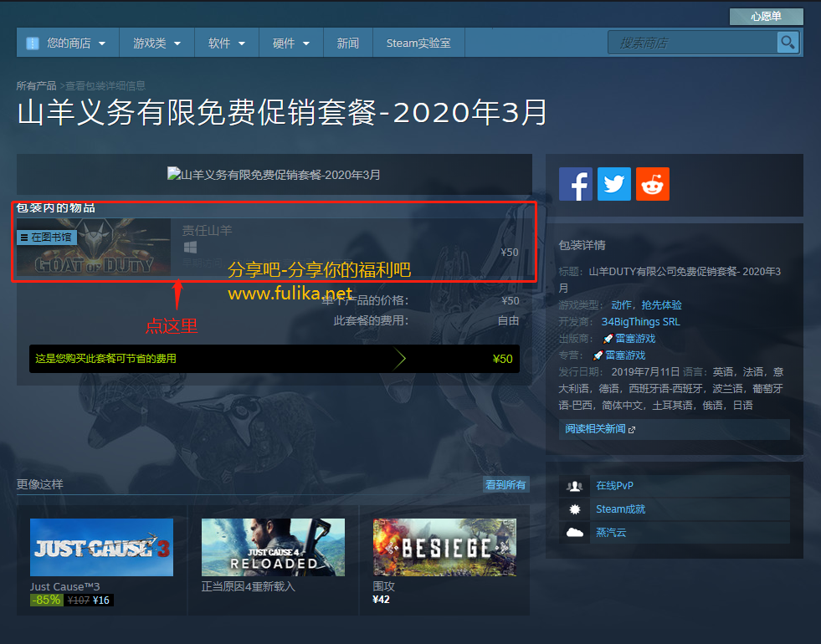The image size is (821, 644).
Task: Click the search magnifier icon
Action: tap(788, 43)
